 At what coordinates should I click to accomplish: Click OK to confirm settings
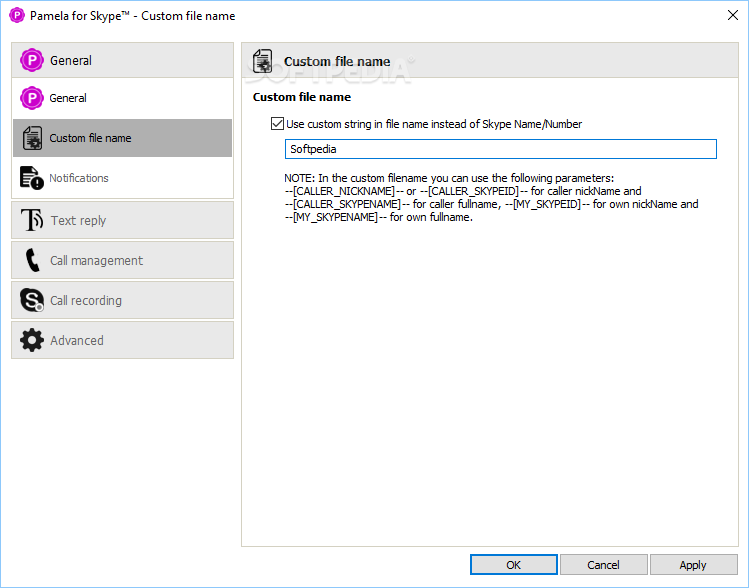(514, 565)
